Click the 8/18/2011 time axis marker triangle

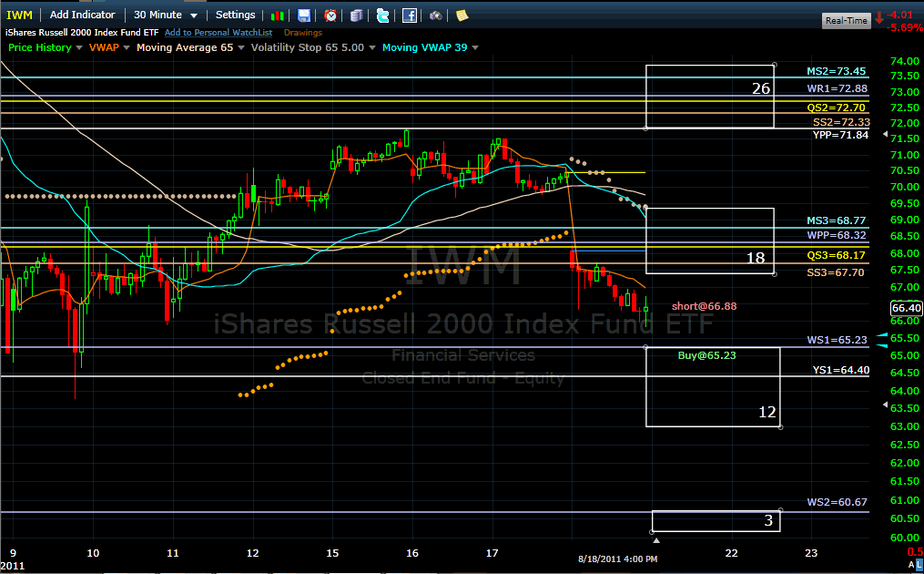click(x=657, y=540)
